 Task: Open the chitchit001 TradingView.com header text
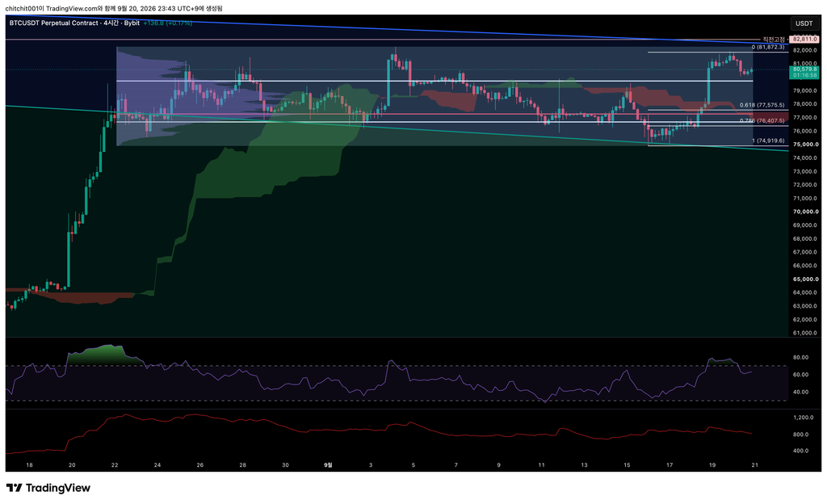[x=113, y=8]
